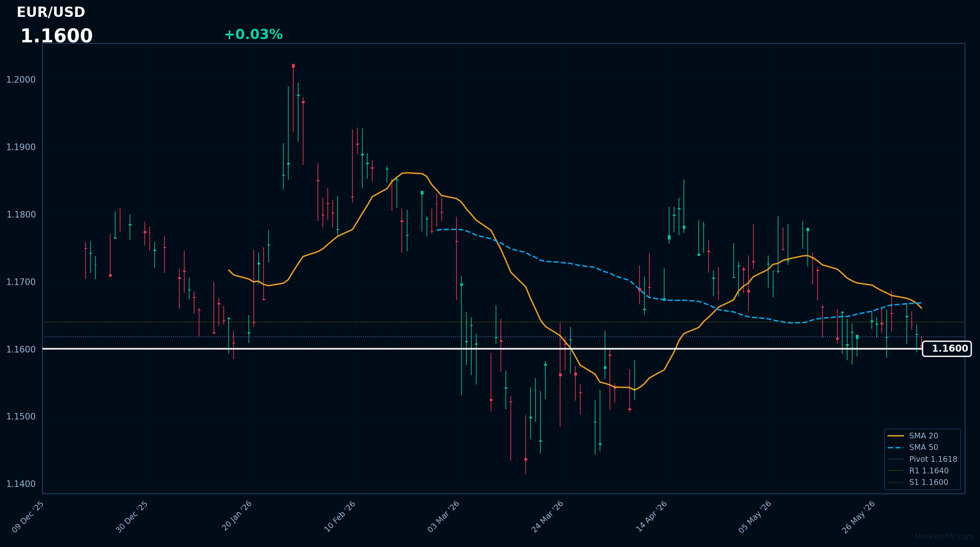
Task: Click the 03 Mar '26 date label
Action: click(x=444, y=517)
